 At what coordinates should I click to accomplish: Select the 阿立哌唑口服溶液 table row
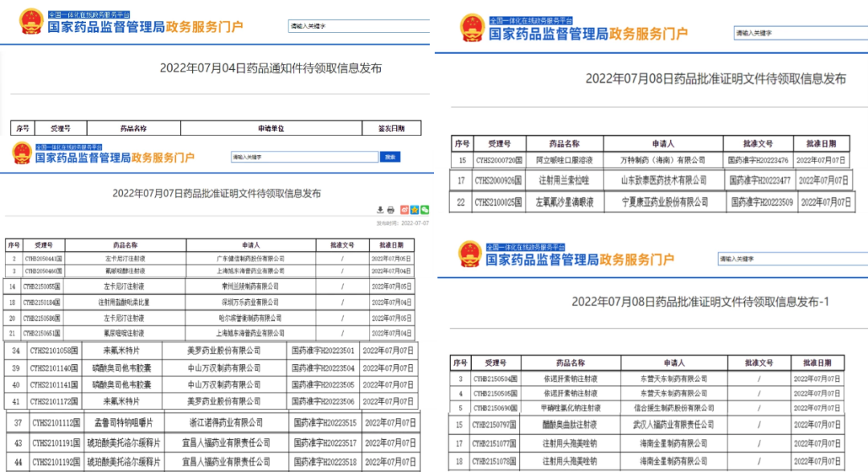[571, 161]
